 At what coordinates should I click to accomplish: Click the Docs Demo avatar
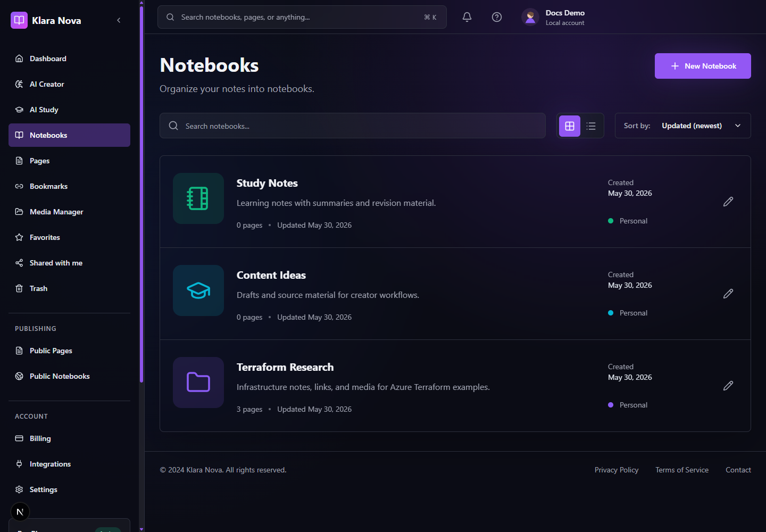click(530, 17)
